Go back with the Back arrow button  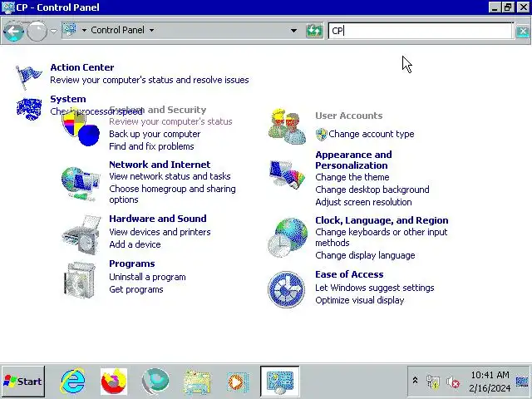tap(13, 32)
